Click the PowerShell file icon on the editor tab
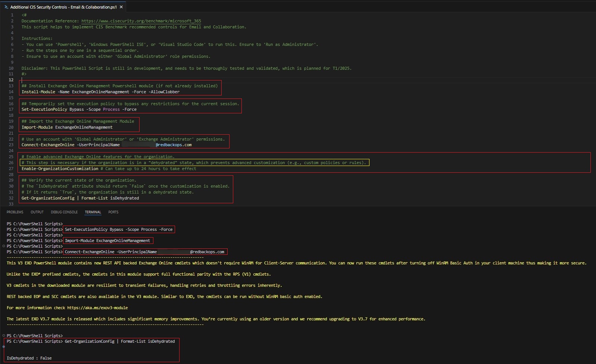Image resolution: width=596 pixels, height=364 pixels. [x=6, y=7]
